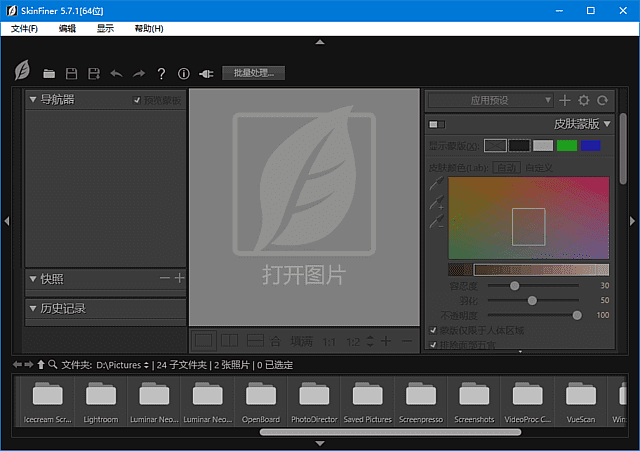Click the undo arrow icon
The width and height of the screenshot is (640, 451).
pyautogui.click(x=116, y=74)
